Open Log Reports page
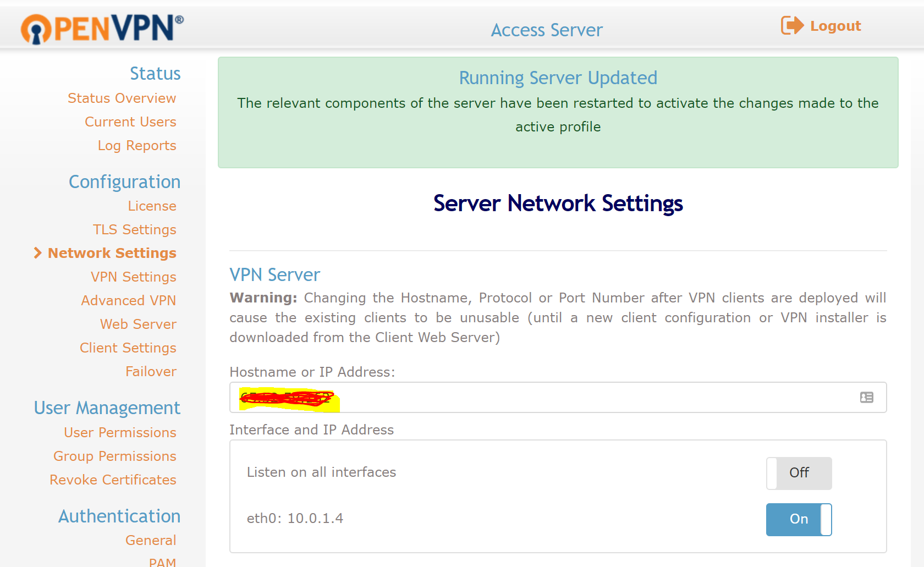Image resolution: width=924 pixels, height=567 pixels. point(137,145)
